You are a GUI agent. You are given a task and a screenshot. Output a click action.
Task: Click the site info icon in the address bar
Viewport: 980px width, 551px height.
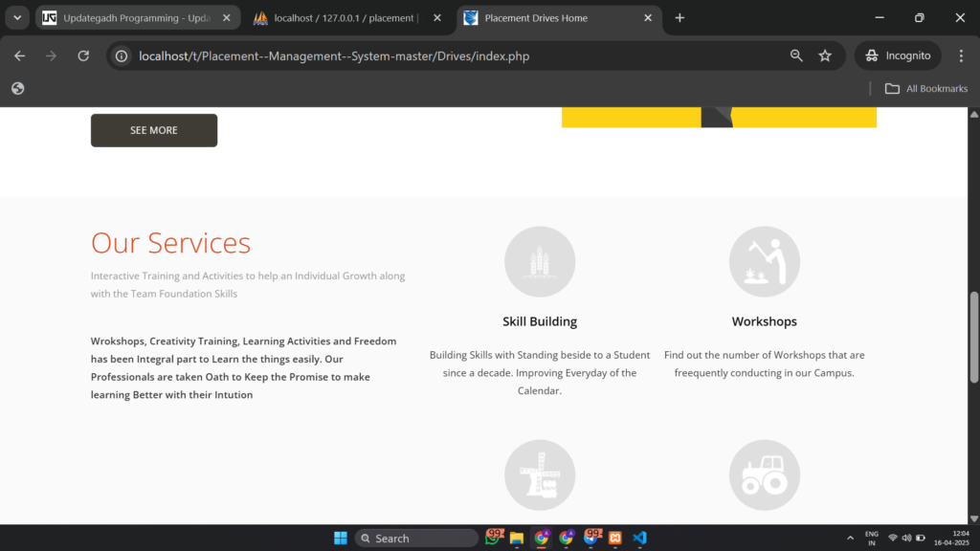tap(121, 55)
